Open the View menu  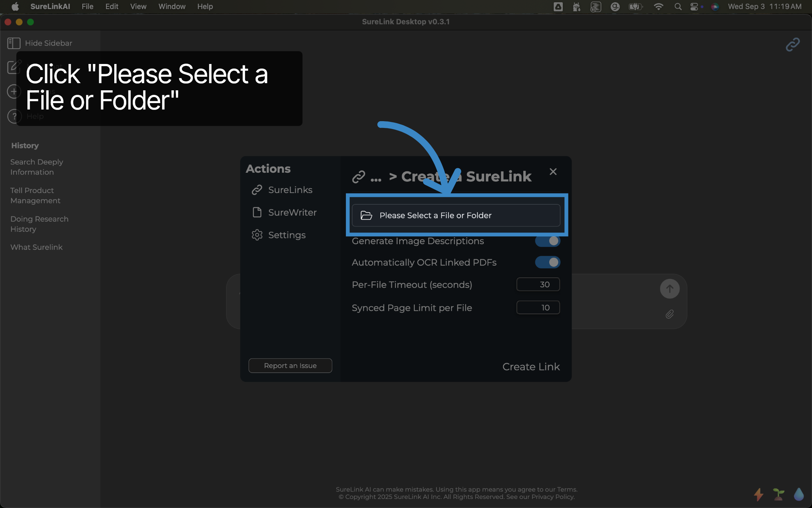pos(138,6)
